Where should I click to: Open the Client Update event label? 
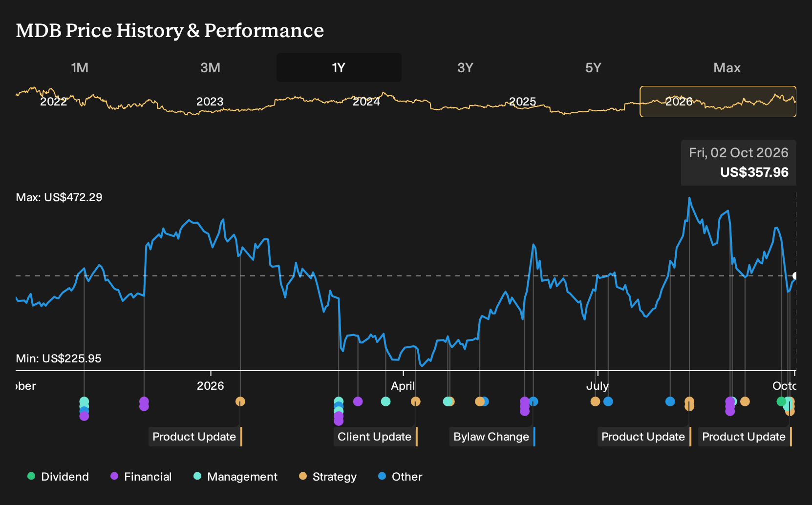pyautogui.click(x=376, y=437)
